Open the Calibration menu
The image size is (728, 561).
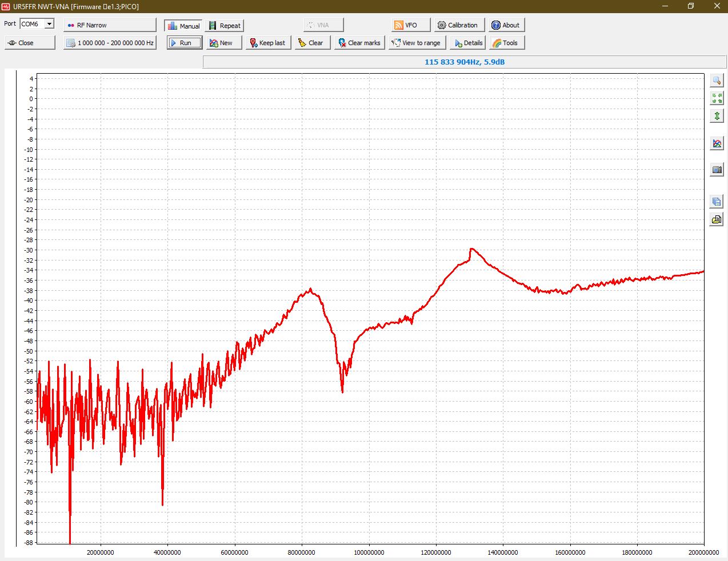point(459,25)
